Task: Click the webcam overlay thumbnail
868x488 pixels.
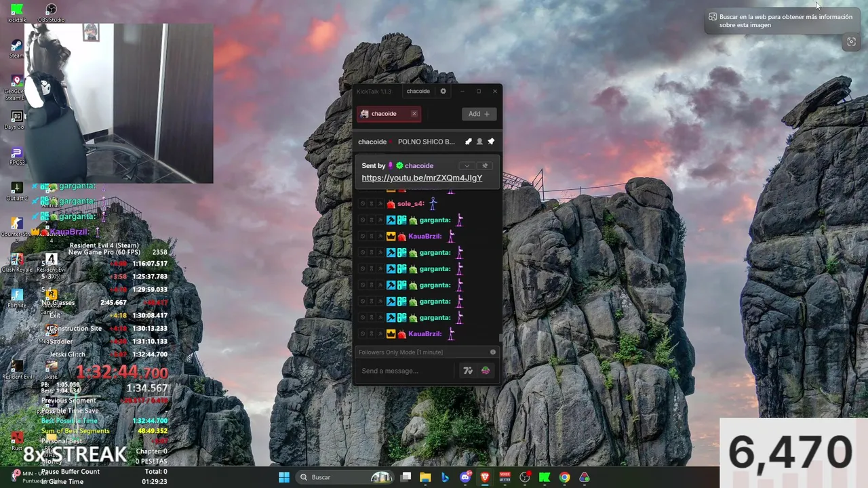Action: click(x=119, y=104)
